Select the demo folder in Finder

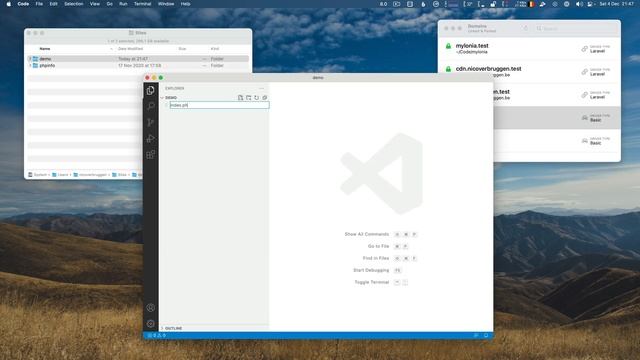coord(138,59)
